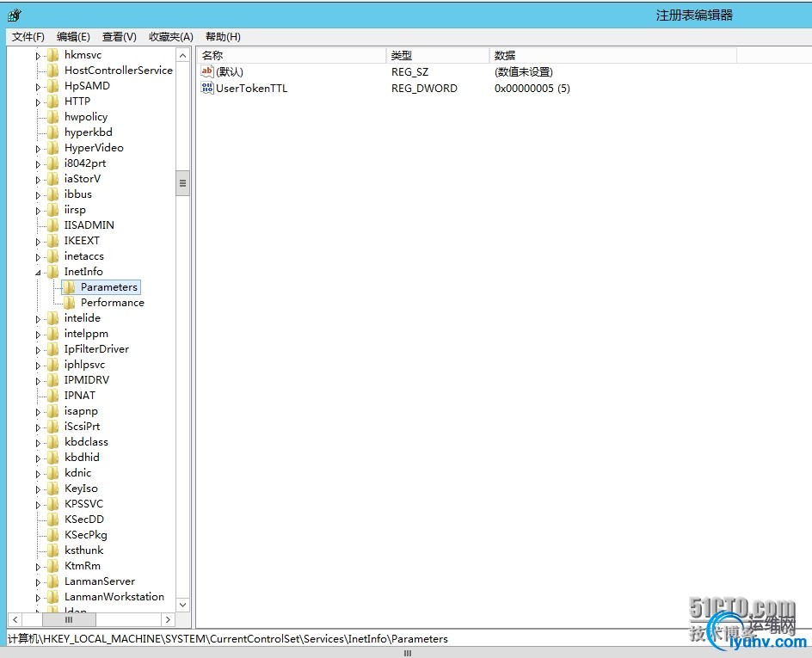Click the KeyIso folder icon

52,489
